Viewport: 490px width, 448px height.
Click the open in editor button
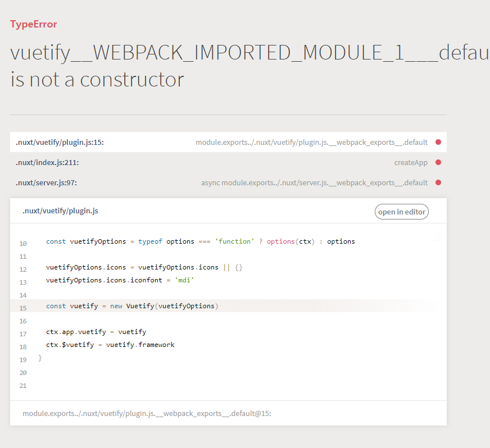401,212
